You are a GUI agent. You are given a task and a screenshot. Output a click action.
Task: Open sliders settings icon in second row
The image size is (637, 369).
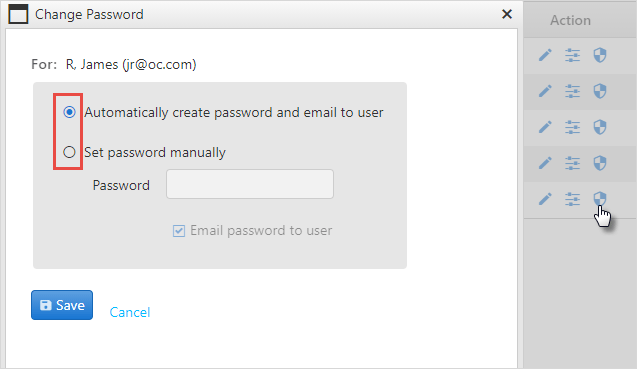572,91
